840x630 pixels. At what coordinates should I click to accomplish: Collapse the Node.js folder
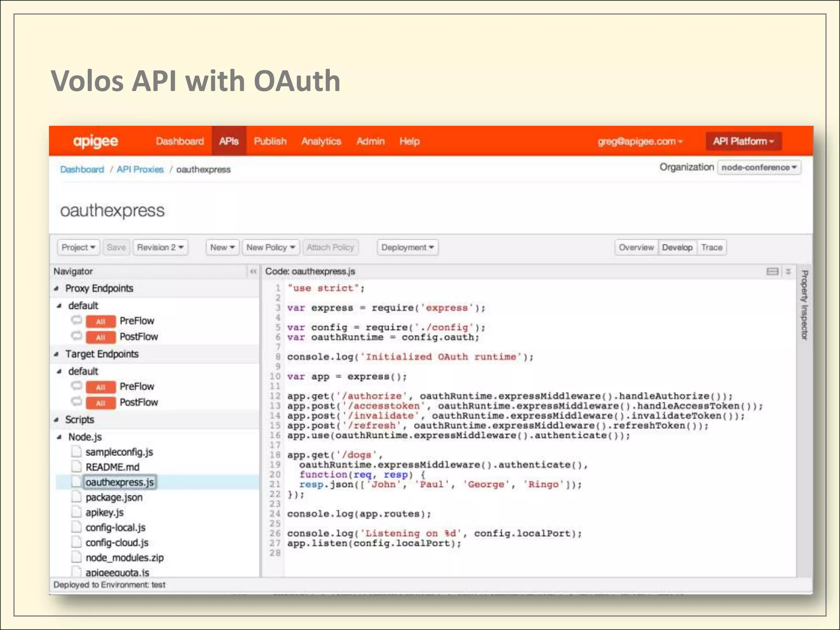59,437
